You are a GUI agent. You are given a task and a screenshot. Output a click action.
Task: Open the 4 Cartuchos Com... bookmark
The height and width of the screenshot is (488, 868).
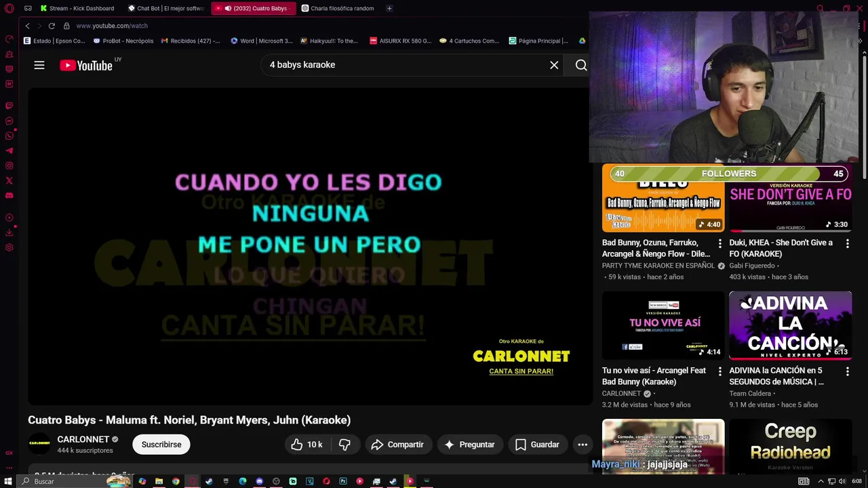(x=469, y=41)
